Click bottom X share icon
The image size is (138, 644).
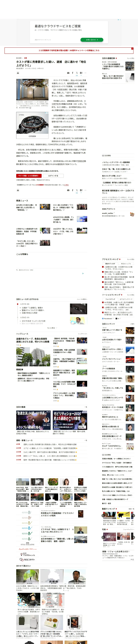point(77,190)
